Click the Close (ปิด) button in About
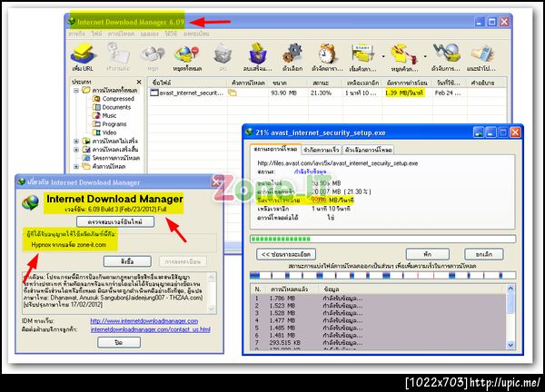This screenshot has height=392, width=545. pyautogui.click(x=119, y=342)
